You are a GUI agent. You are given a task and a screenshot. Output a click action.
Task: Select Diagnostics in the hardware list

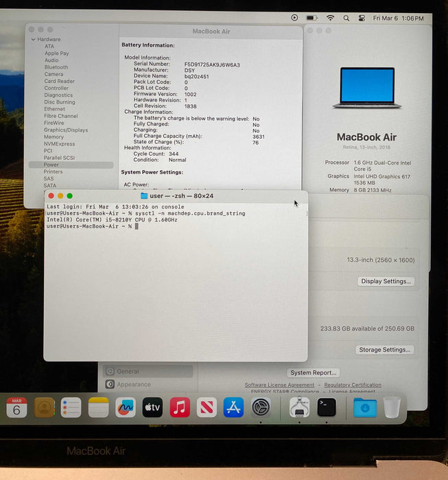pos(58,95)
